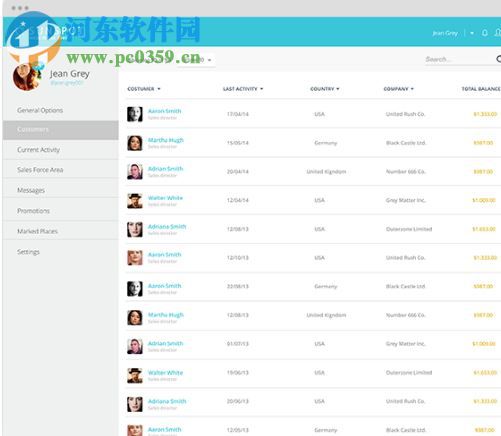Select the date 20/04/14
Viewport: 501px width, 436px height.
pyautogui.click(x=238, y=171)
